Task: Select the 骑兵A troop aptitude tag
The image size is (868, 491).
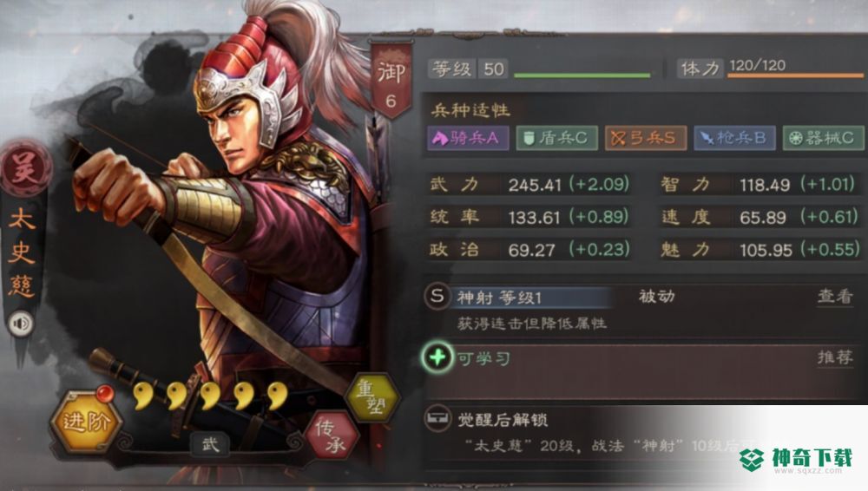Action: coord(468,138)
